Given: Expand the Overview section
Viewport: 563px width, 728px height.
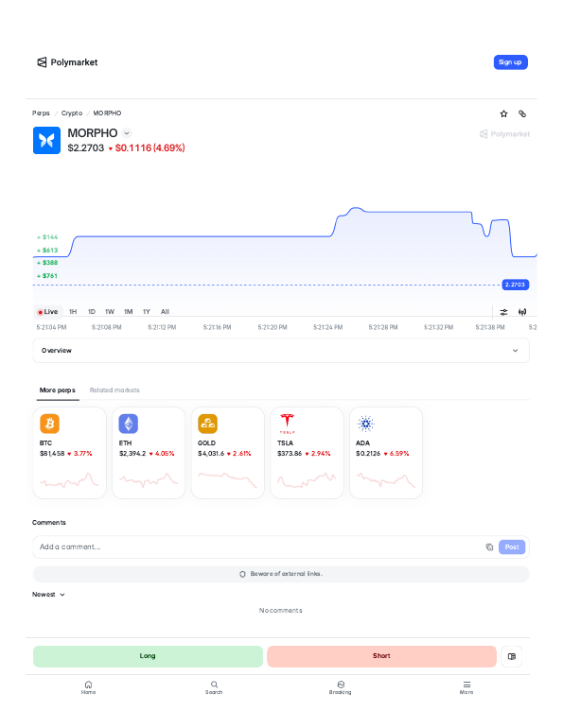Looking at the screenshot, I should [x=281, y=351].
